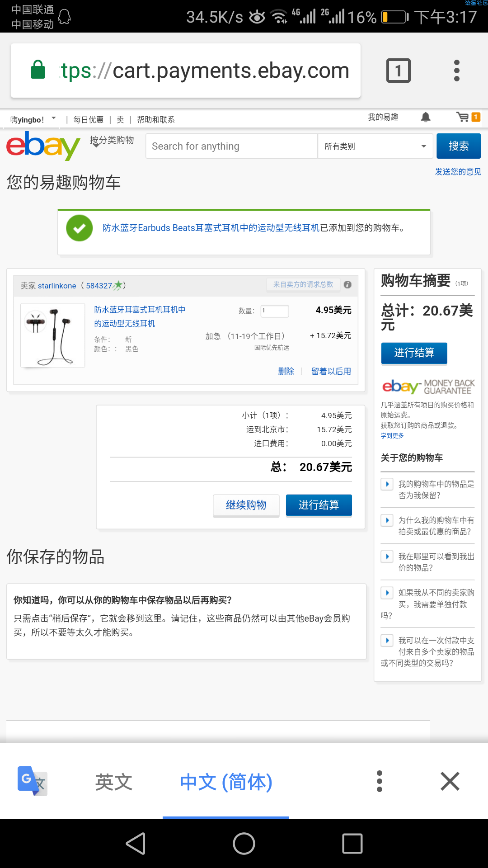Click 进行结算 below the order total
Screen dimensions: 488x868
[319, 505]
